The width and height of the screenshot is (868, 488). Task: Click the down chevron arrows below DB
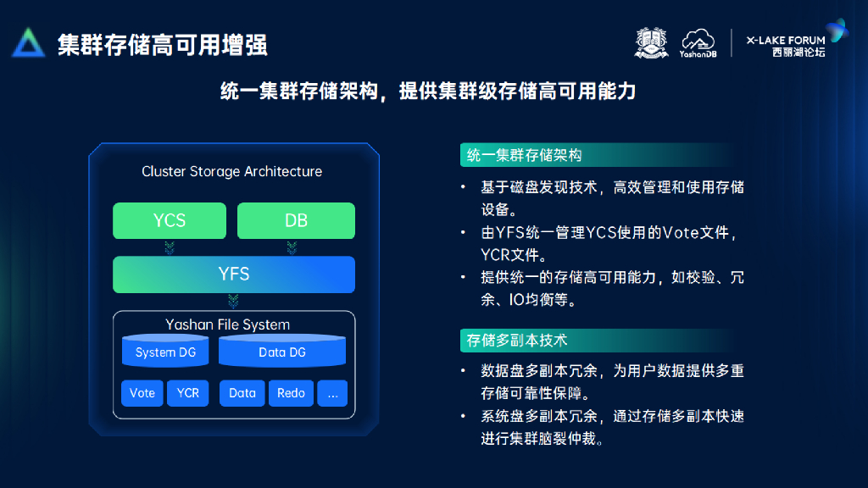point(292,247)
